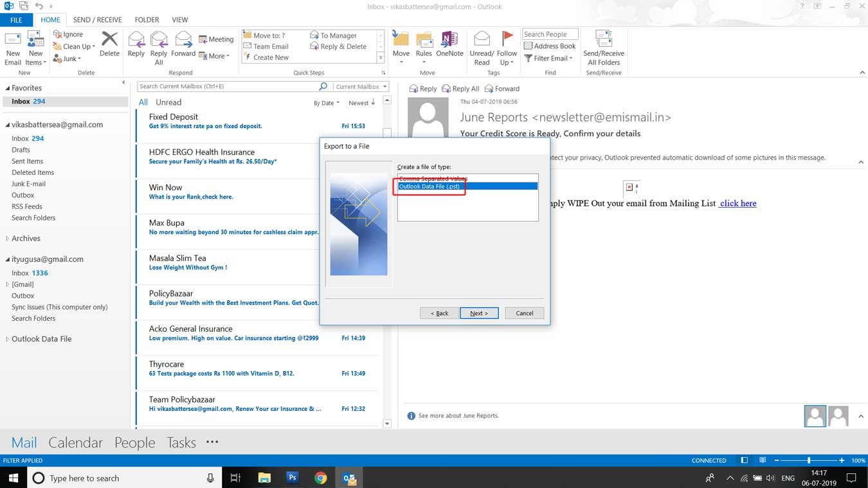The width and height of the screenshot is (868, 488).
Task: Open the Clean Up dropdown
Action: pos(74,46)
